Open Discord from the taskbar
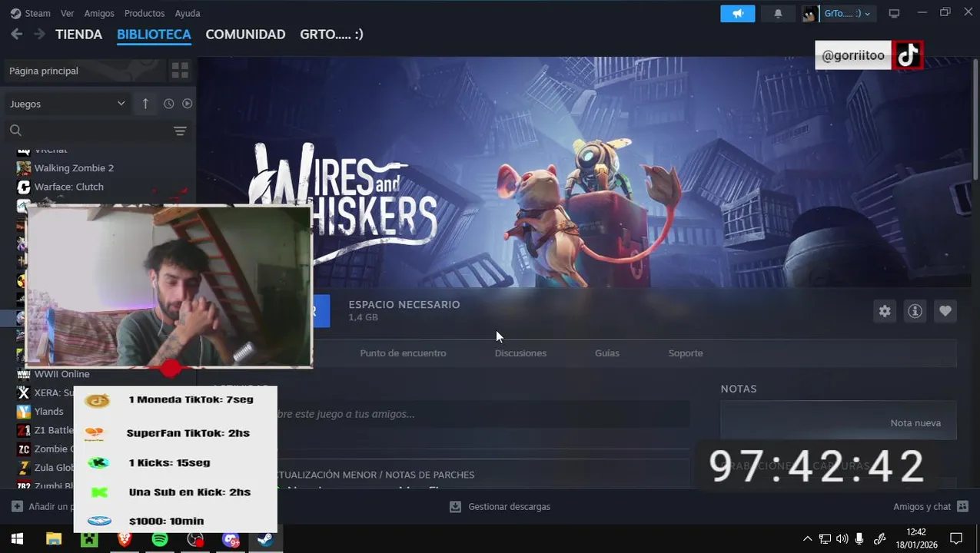 click(231, 539)
